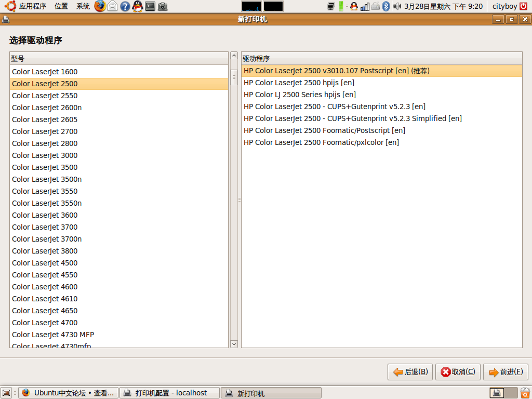
Task: Click the 前进(F) forward button
Action: coord(506,372)
